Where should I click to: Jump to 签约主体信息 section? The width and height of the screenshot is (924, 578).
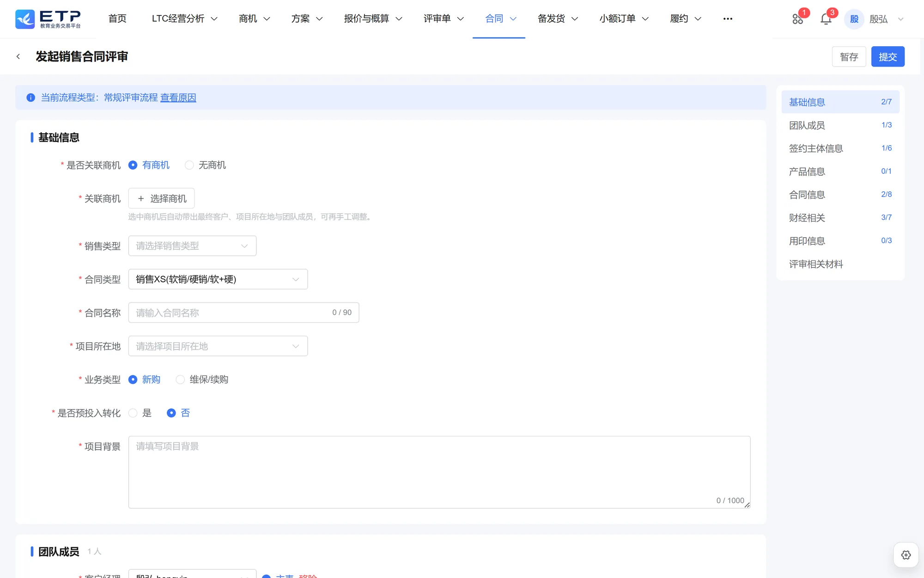coord(840,148)
